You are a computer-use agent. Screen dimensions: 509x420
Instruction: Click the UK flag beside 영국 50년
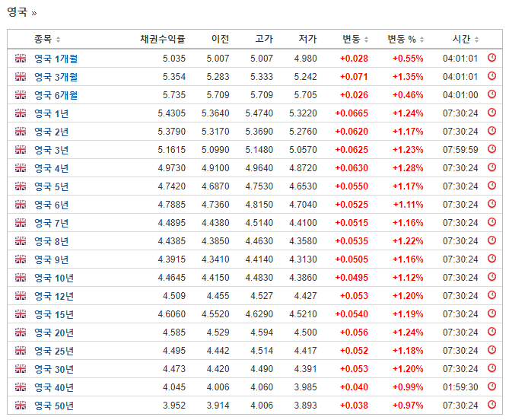21,405
